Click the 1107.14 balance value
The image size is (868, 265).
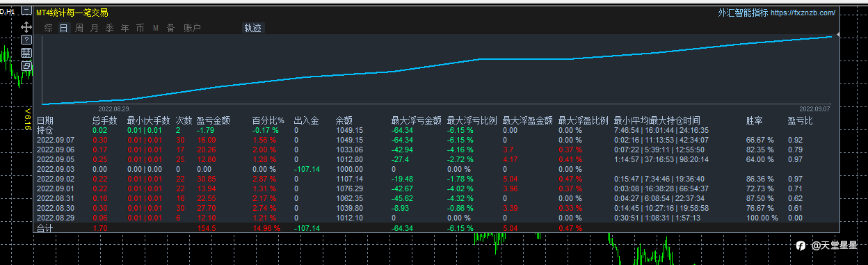(x=349, y=178)
